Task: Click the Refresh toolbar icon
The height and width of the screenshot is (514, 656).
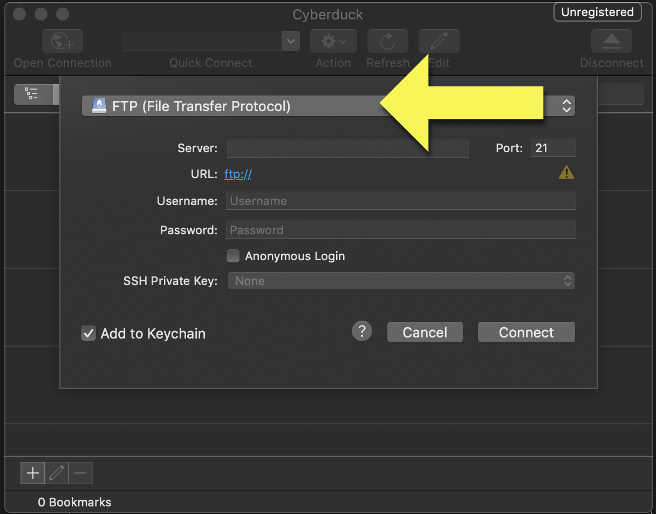Action: (387, 41)
